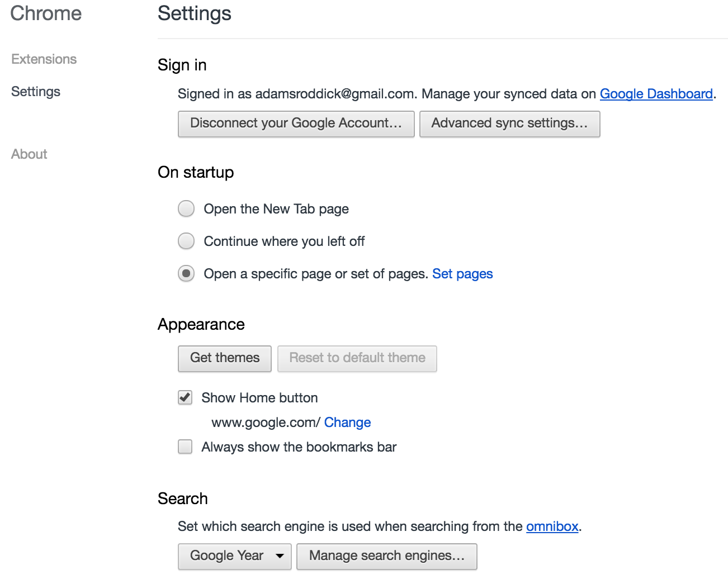Image resolution: width=728 pixels, height=579 pixels.
Task: Click the Set pages link
Action: click(462, 274)
